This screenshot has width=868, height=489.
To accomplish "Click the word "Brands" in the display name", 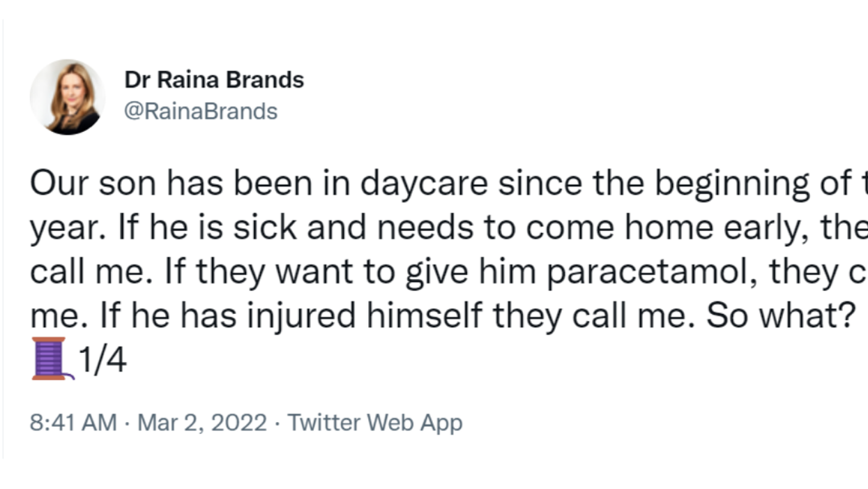I will [x=268, y=80].
